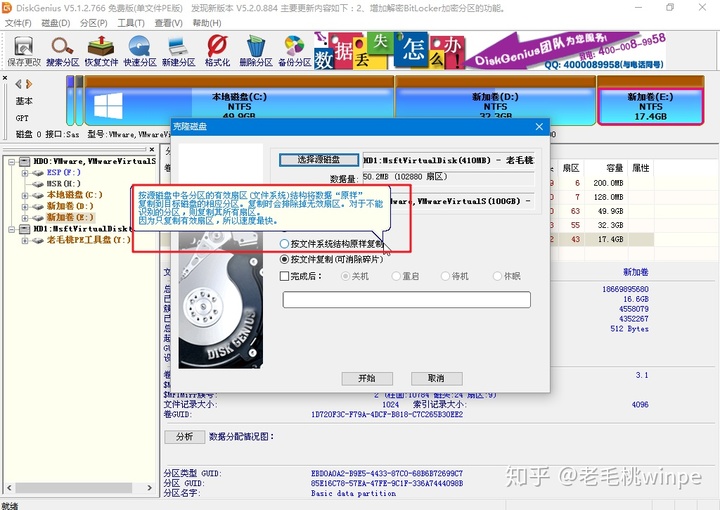Click the 扇区 column header
The height and width of the screenshot is (510, 720).
pos(571,168)
